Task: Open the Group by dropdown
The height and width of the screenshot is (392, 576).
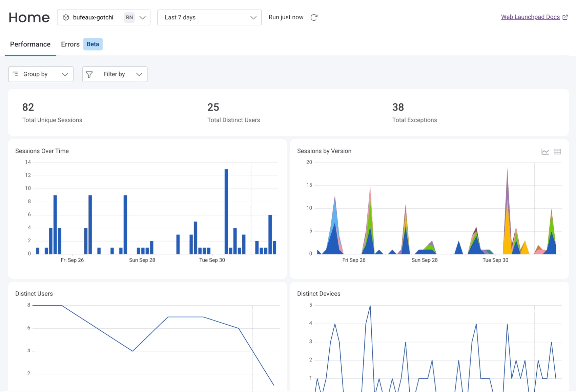Action: [41, 74]
